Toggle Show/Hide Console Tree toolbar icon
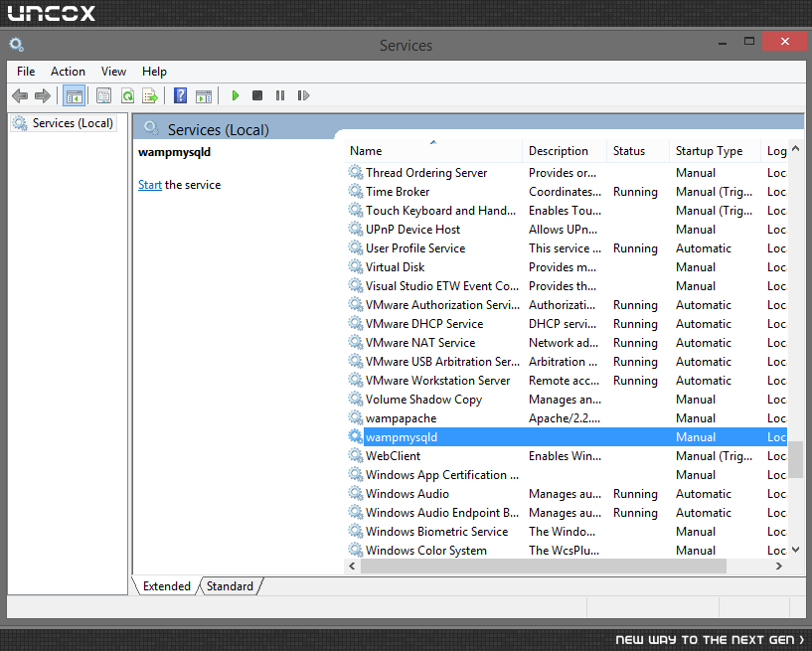The image size is (812, 651). [75, 95]
